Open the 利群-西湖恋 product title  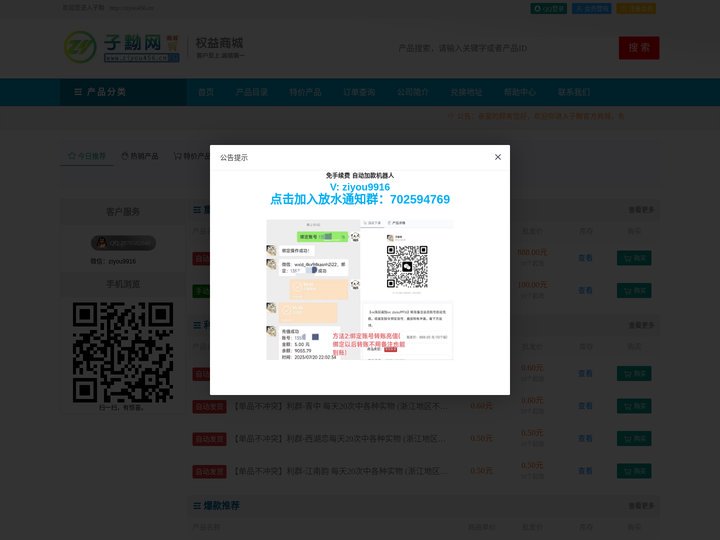[x=339, y=439]
